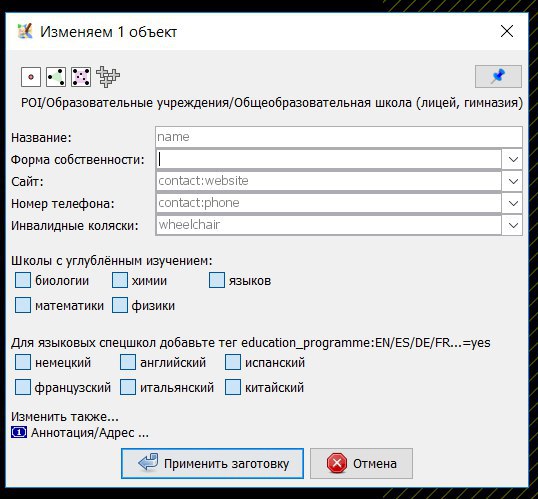Click the JOSM app icon in title bar
This screenshot has width=538, height=499.
click(x=25, y=31)
